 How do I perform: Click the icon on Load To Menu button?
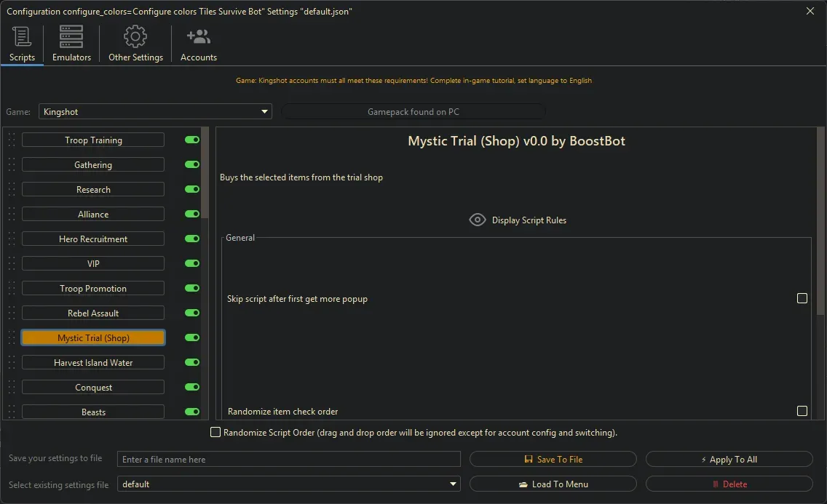click(x=525, y=484)
